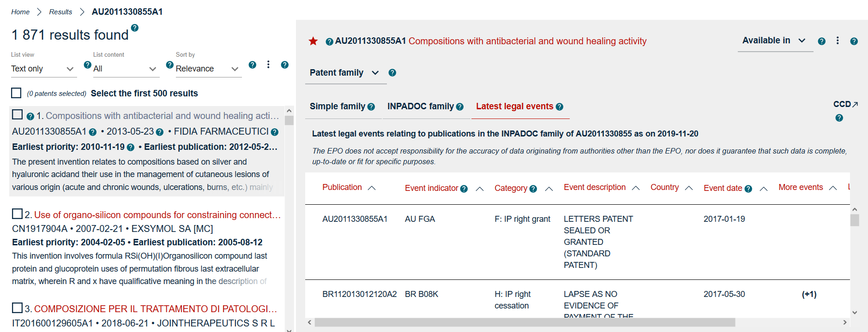Tick the checkbox for result 2 organo-silicon
The image size is (868, 332).
coord(17,214)
